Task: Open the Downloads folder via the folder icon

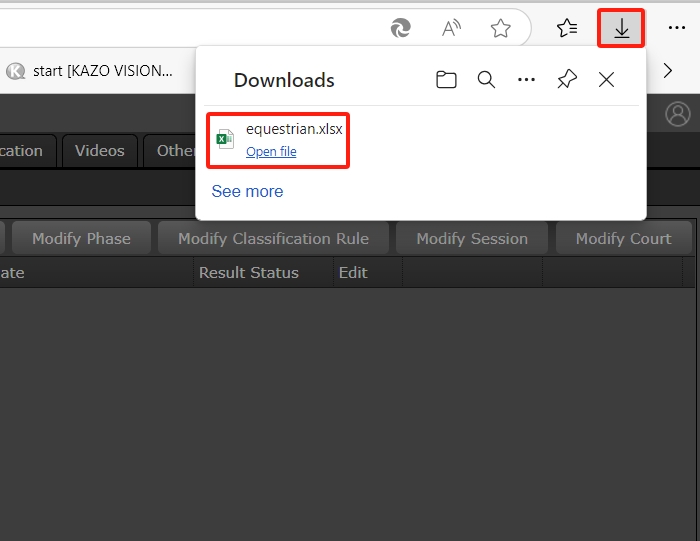Action: [x=446, y=80]
